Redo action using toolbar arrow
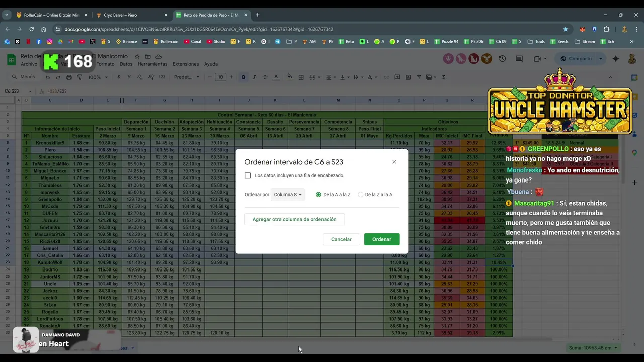 point(58,77)
